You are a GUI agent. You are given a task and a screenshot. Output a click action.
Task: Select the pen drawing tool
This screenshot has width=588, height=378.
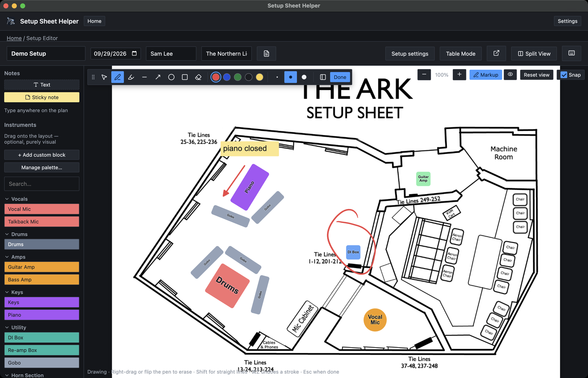click(118, 77)
